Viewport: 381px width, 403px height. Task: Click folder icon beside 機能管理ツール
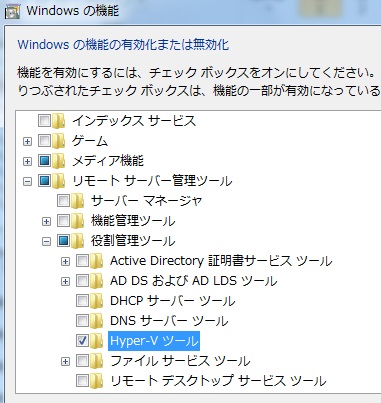click(x=78, y=221)
